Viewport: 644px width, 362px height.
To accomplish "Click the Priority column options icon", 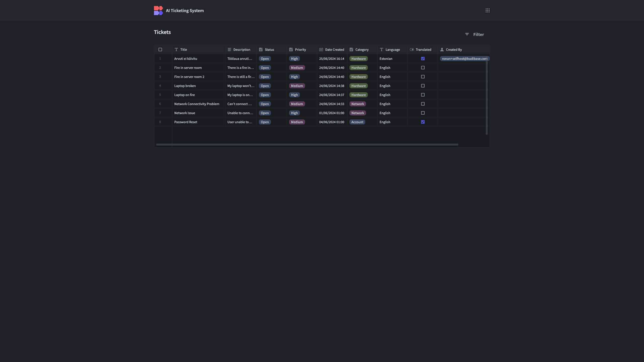I will [x=291, y=50].
